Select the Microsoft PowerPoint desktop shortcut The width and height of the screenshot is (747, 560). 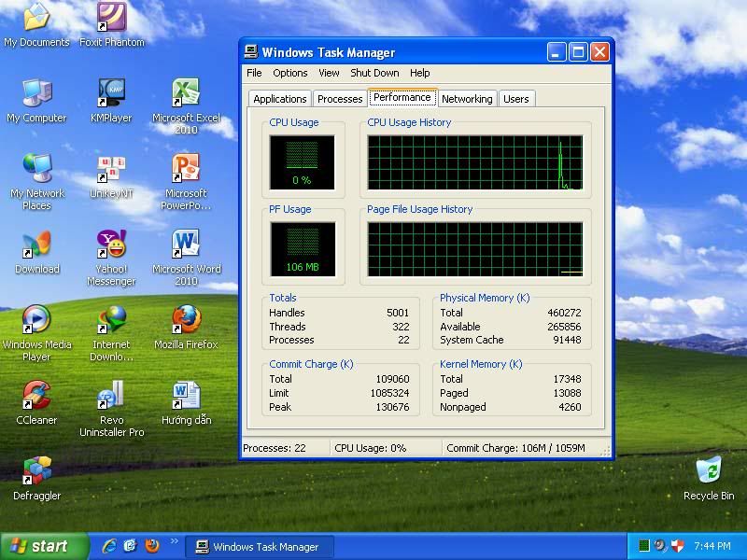(186, 182)
